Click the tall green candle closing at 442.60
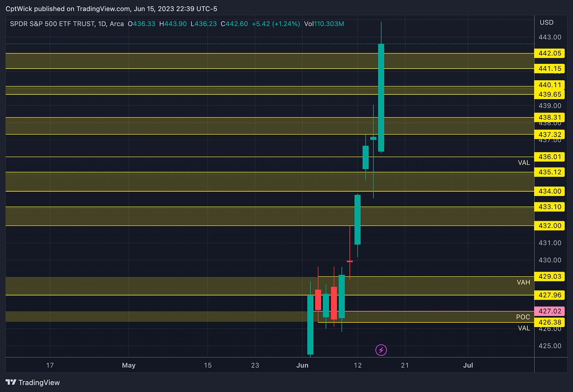This screenshot has height=392, width=573. pyautogui.click(x=381, y=98)
